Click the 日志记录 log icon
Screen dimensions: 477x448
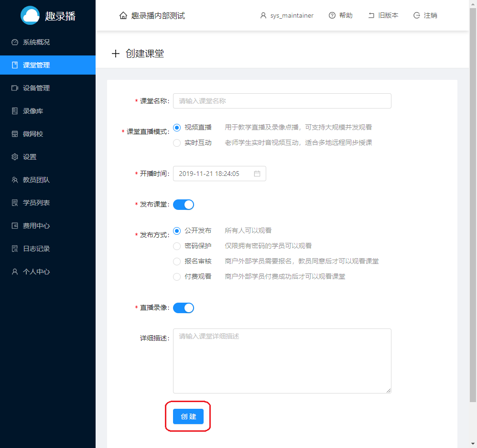click(15, 249)
